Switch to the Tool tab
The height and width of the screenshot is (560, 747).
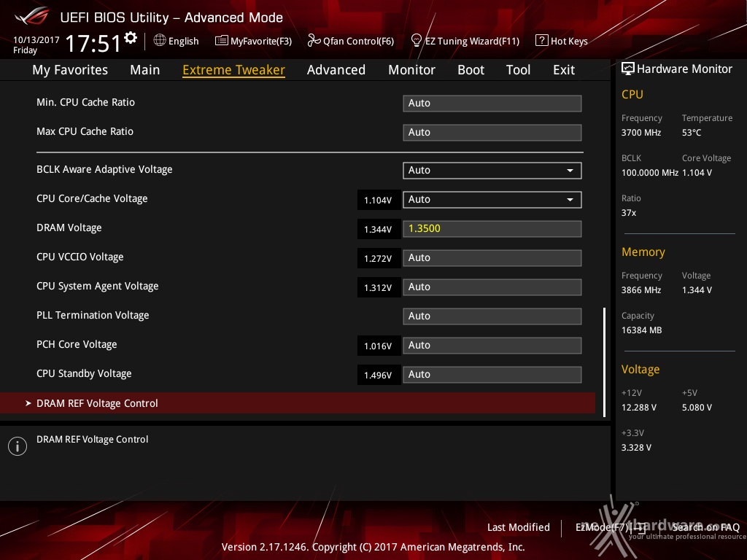click(x=519, y=70)
